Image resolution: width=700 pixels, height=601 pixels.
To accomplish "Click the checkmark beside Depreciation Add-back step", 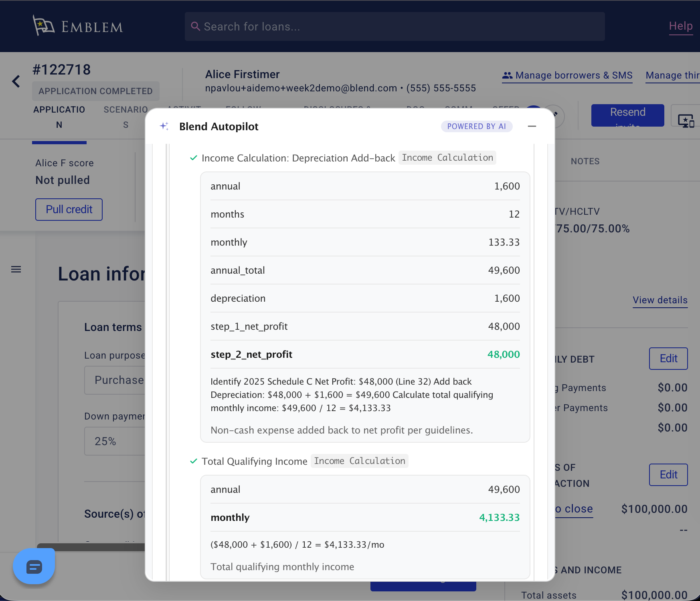I will [194, 158].
